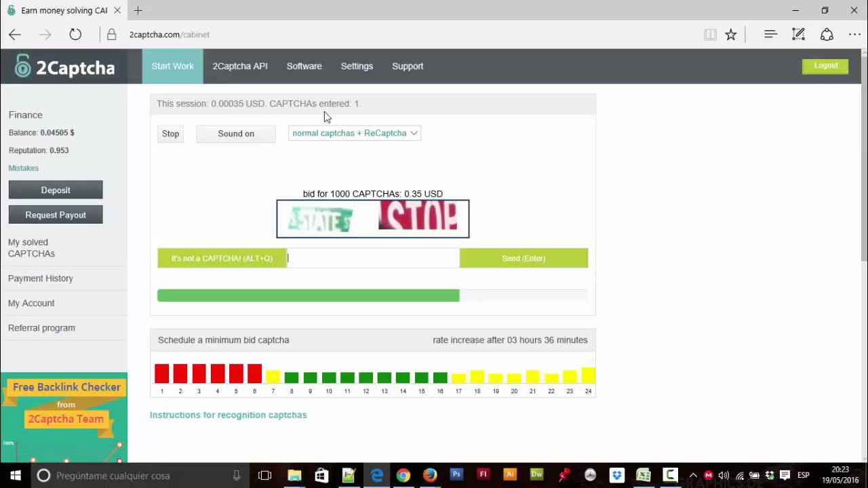This screenshot has height=488, width=868.
Task: Click the yellow bar for hour 24
Action: pyautogui.click(x=588, y=375)
